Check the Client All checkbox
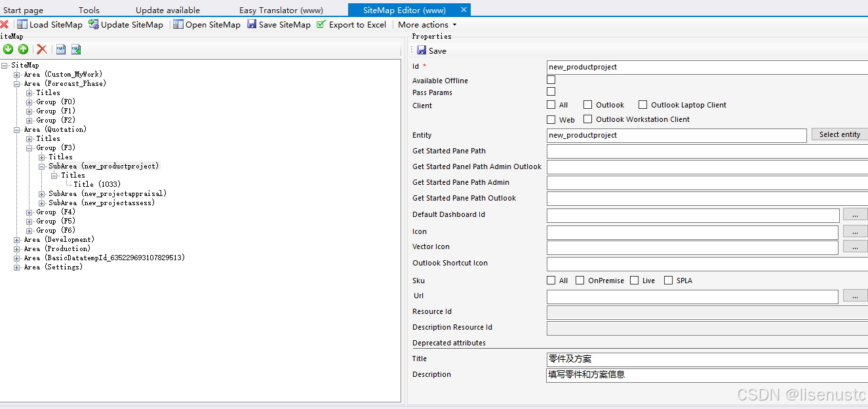Image resolution: width=868 pixels, height=409 pixels. click(551, 105)
